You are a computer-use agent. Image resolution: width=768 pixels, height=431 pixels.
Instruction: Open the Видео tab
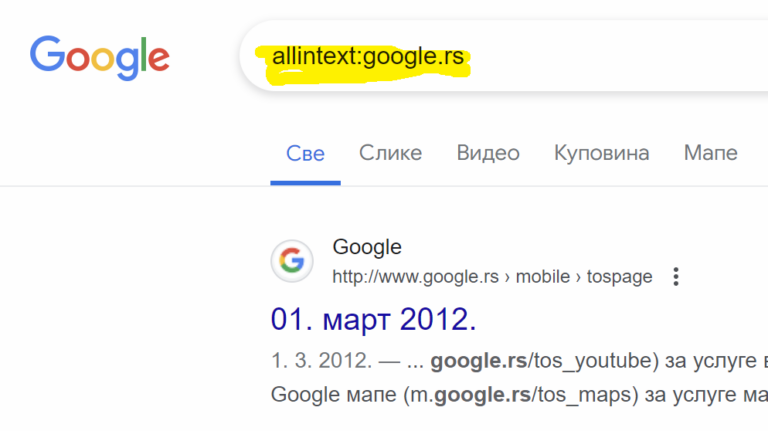click(x=488, y=153)
